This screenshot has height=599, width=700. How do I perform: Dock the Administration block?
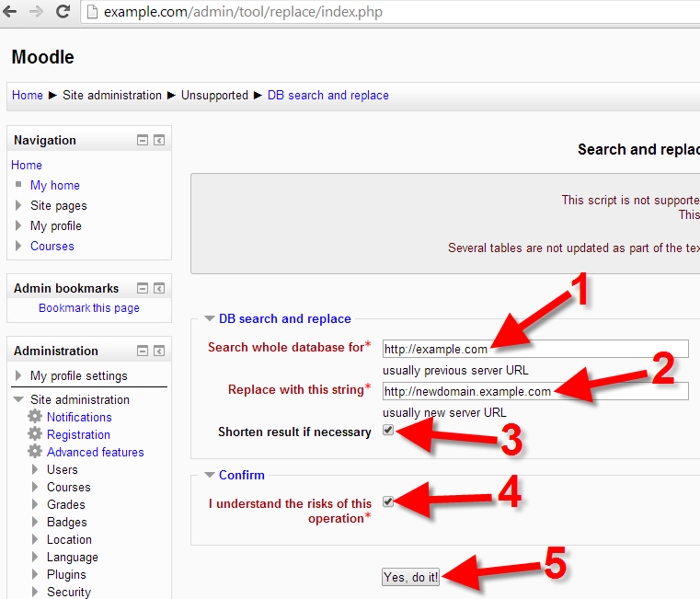[x=159, y=351]
